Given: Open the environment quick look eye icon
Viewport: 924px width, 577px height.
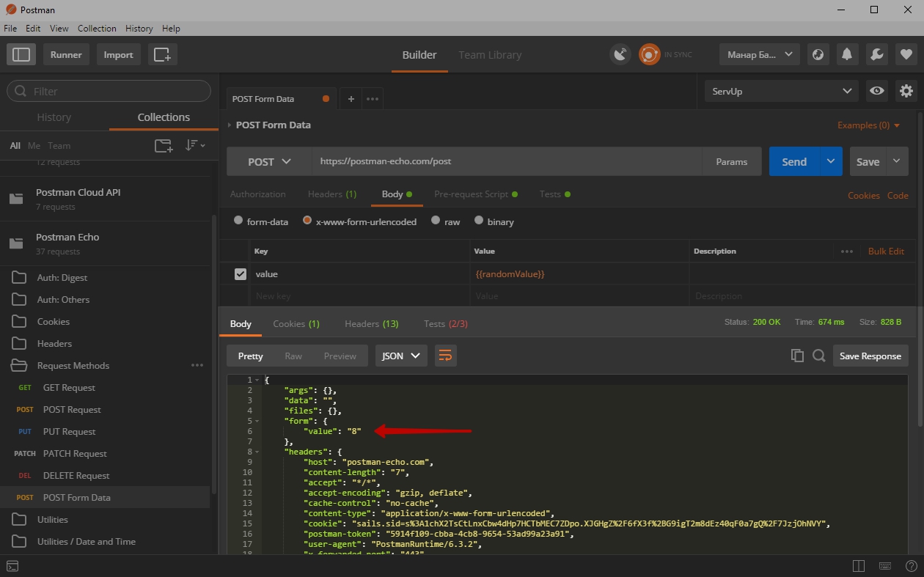Looking at the screenshot, I should 877,91.
